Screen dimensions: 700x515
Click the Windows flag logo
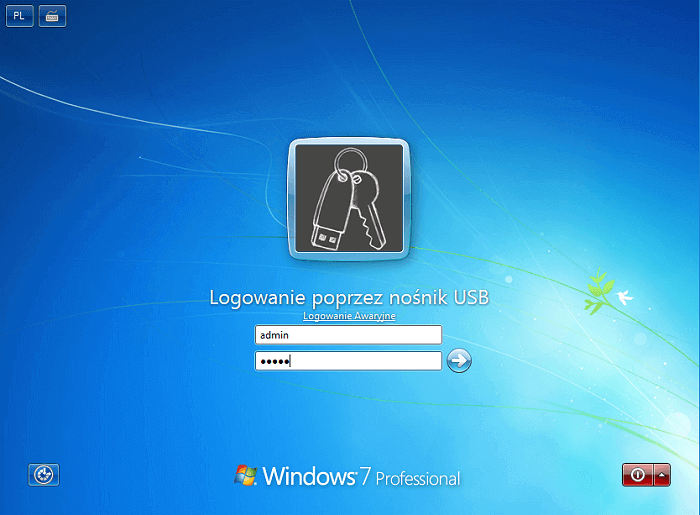click(x=246, y=475)
